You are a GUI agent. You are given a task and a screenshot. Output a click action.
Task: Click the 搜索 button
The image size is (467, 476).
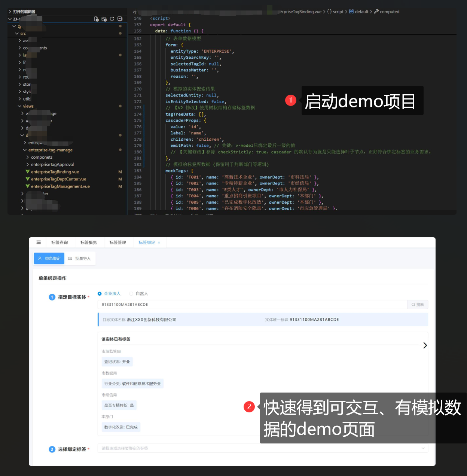click(x=418, y=305)
